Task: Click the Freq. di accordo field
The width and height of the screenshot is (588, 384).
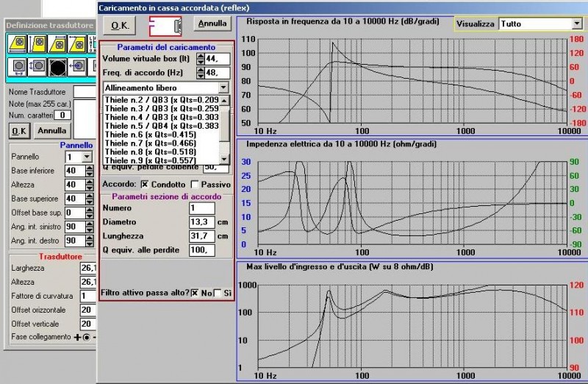Action: pyautogui.click(x=217, y=73)
